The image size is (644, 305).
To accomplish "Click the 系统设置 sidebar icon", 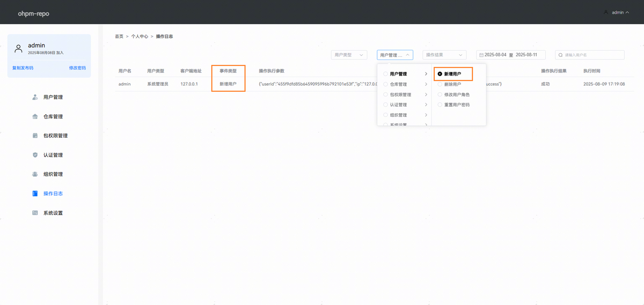I will [x=35, y=213].
